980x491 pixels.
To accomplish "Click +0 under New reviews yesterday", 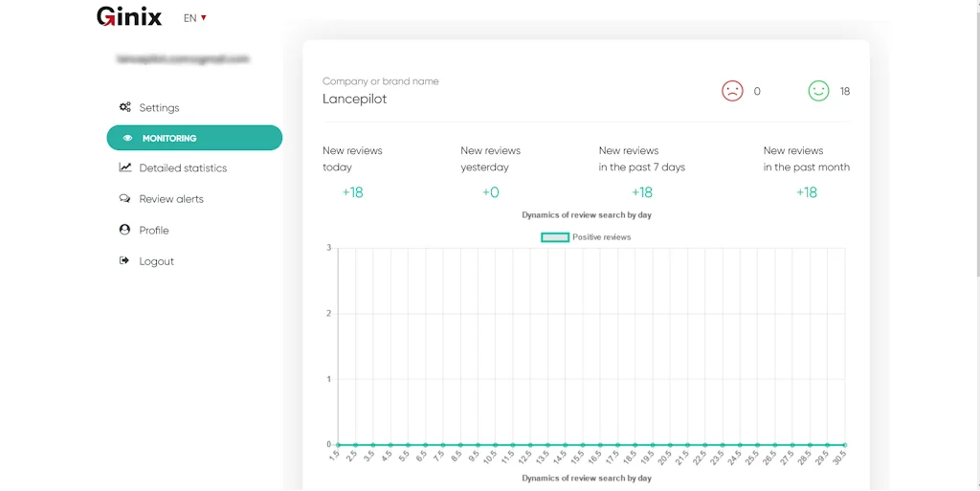I will click(x=491, y=192).
